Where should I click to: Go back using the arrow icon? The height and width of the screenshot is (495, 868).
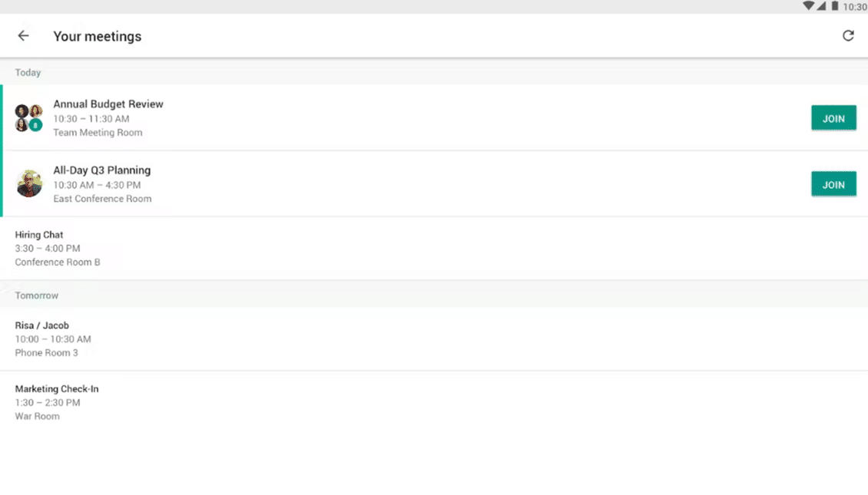[23, 36]
